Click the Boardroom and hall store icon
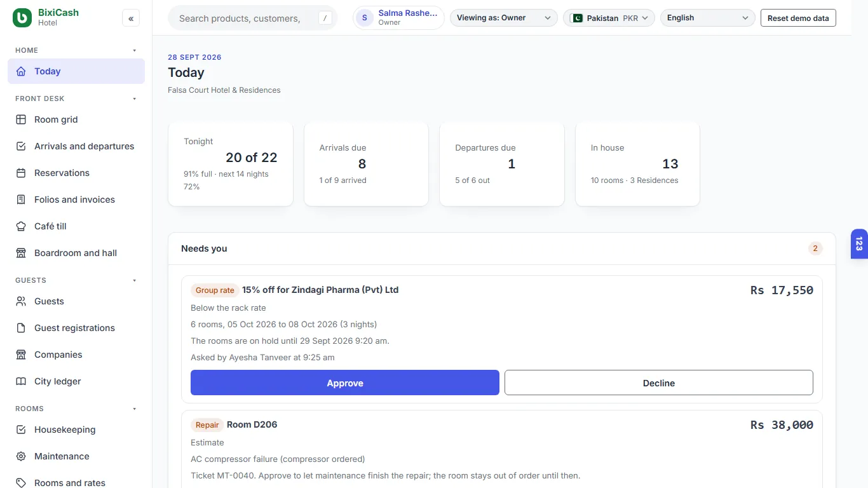Viewport: 868px width, 488px height. click(x=21, y=253)
